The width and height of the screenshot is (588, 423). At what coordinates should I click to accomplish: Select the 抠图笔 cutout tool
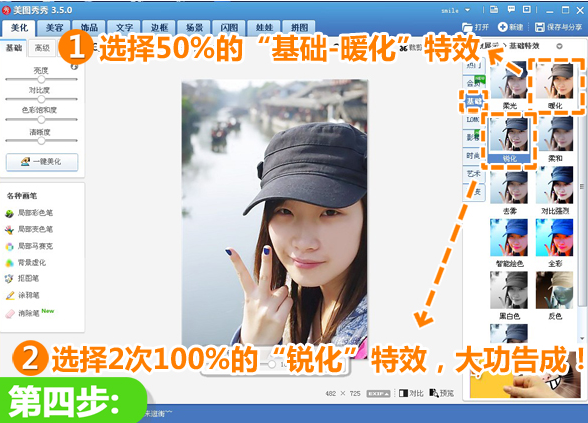point(22,279)
